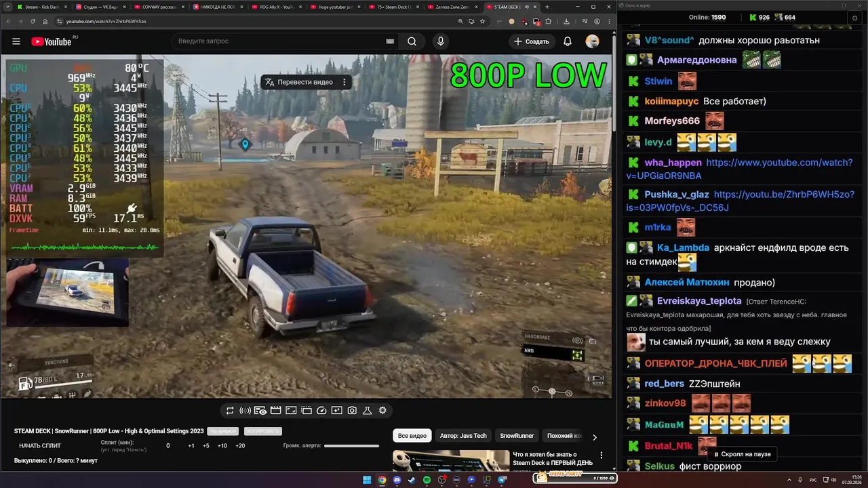Click the browser home icon
Image resolution: width=868 pixels, height=488 pixels.
[x=45, y=21]
